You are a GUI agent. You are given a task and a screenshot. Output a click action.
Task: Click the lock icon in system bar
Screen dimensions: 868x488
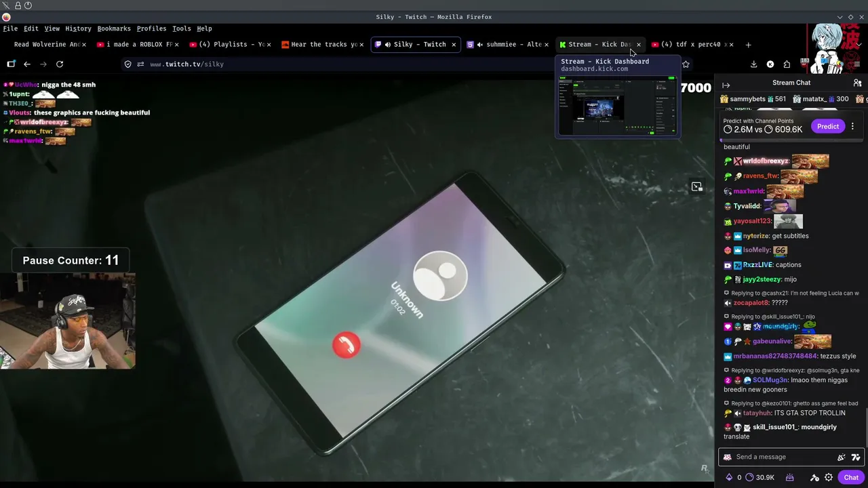pyautogui.click(x=18, y=5)
